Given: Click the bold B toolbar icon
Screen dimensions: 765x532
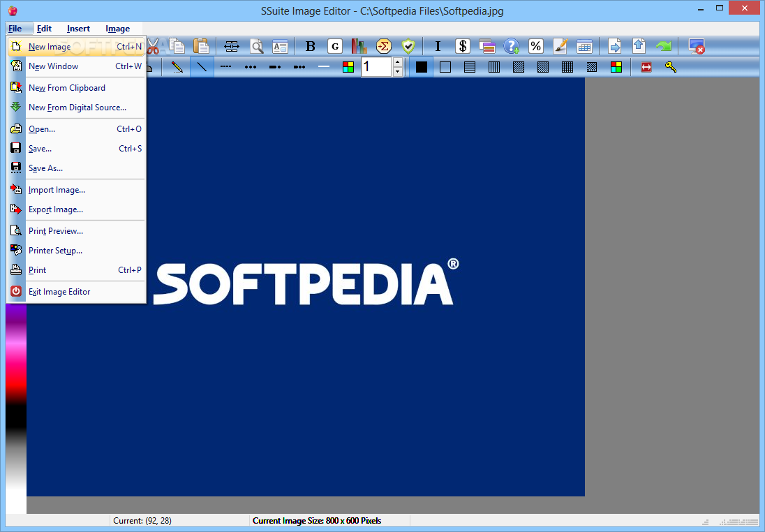Looking at the screenshot, I should tap(311, 46).
